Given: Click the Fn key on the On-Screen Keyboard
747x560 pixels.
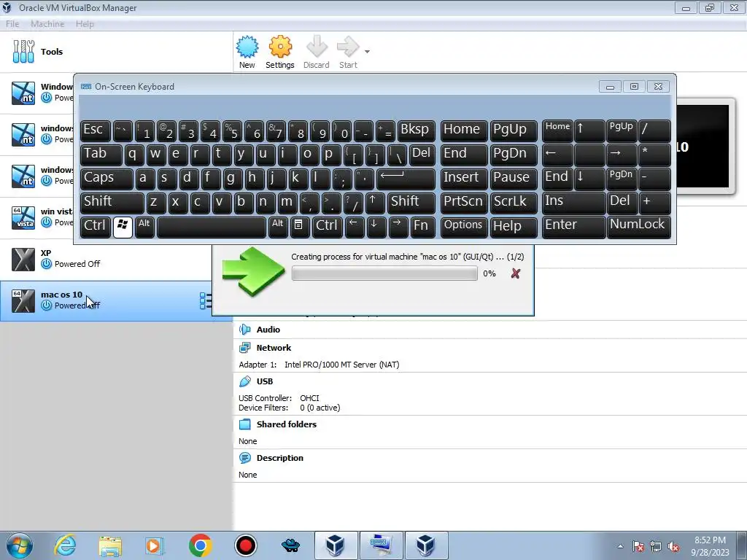Looking at the screenshot, I should pyautogui.click(x=422, y=227).
